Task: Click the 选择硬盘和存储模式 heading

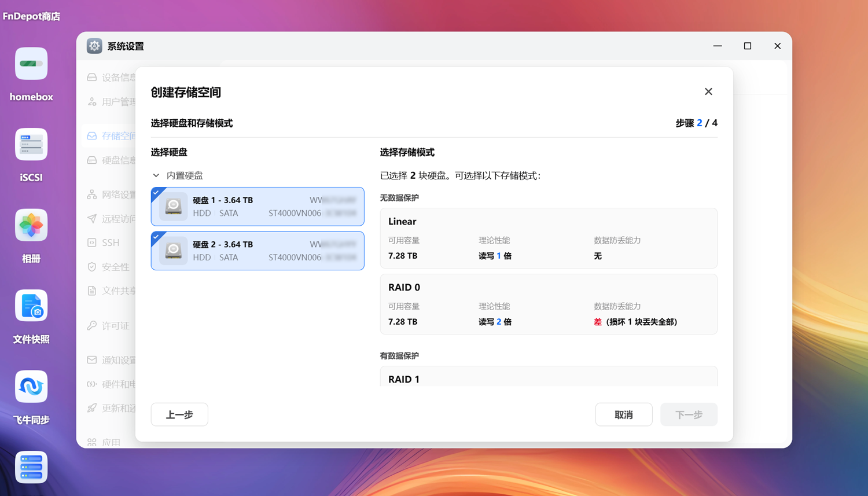Action: 192,123
